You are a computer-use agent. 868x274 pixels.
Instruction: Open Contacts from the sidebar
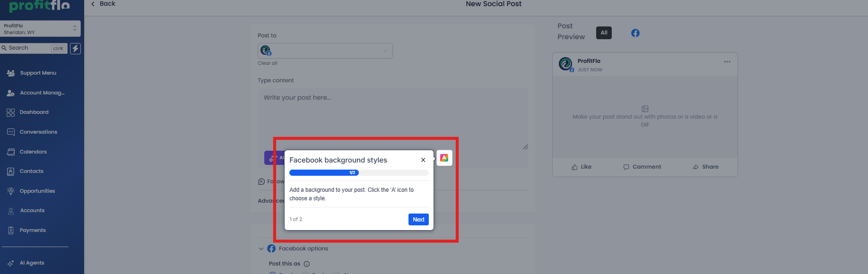[x=31, y=171]
